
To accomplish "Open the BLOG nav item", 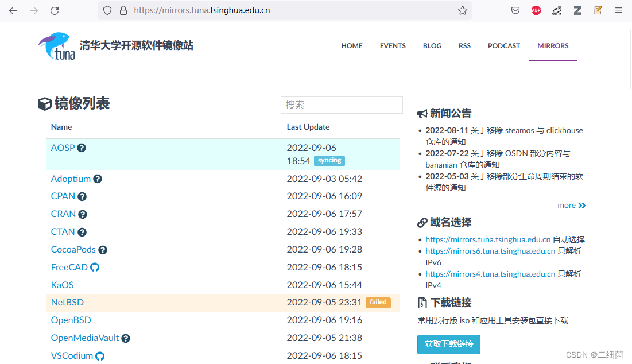I will (x=432, y=46).
